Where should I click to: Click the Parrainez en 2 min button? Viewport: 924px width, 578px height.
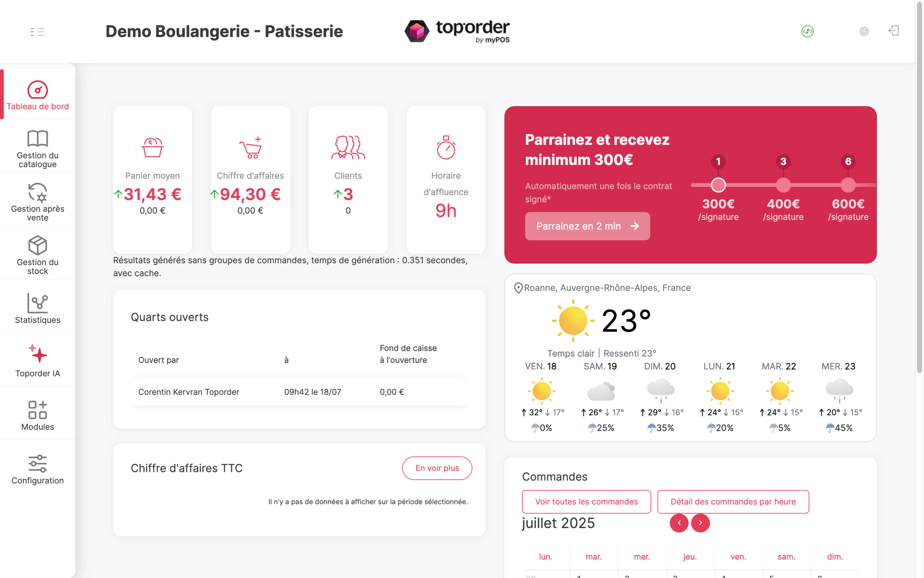[588, 226]
